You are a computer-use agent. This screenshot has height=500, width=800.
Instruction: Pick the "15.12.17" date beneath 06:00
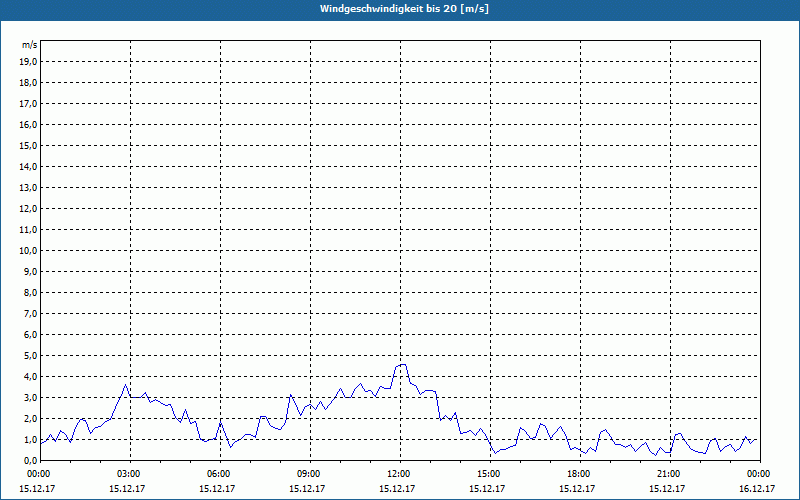pos(217,489)
